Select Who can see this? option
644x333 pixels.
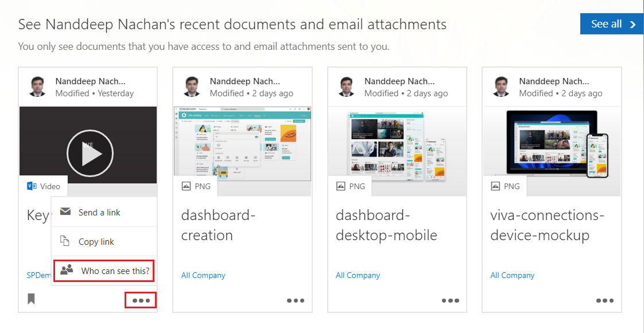(x=115, y=271)
